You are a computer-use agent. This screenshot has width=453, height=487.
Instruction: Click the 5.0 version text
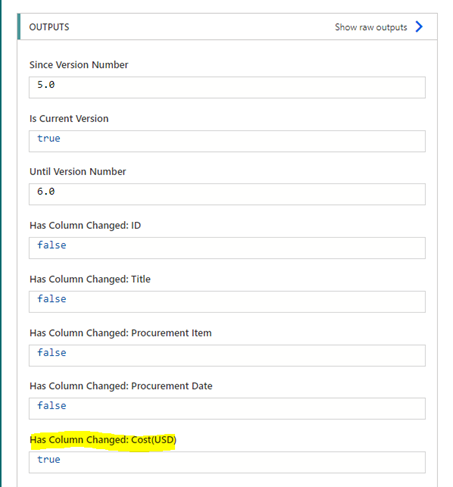coord(46,85)
